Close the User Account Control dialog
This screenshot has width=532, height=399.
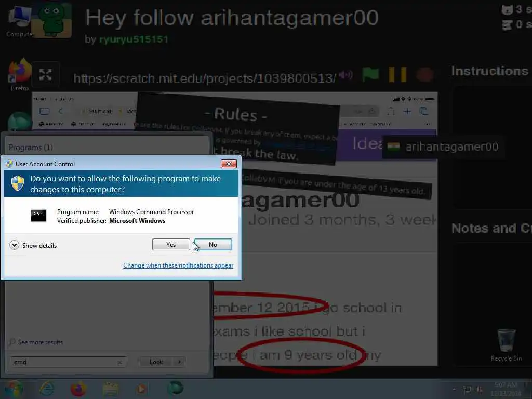coord(229,164)
